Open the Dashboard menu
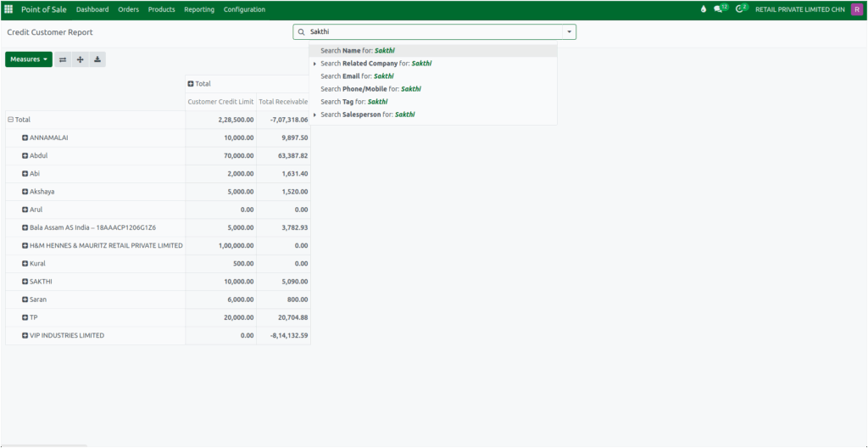 (92, 9)
